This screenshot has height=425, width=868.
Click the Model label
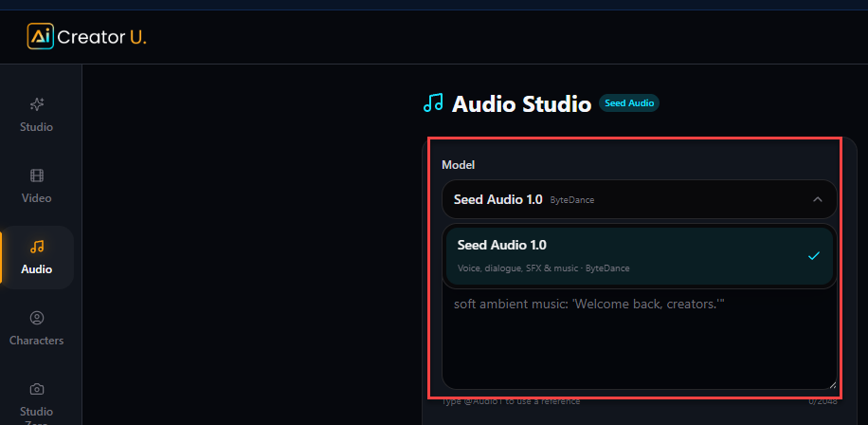pos(458,164)
